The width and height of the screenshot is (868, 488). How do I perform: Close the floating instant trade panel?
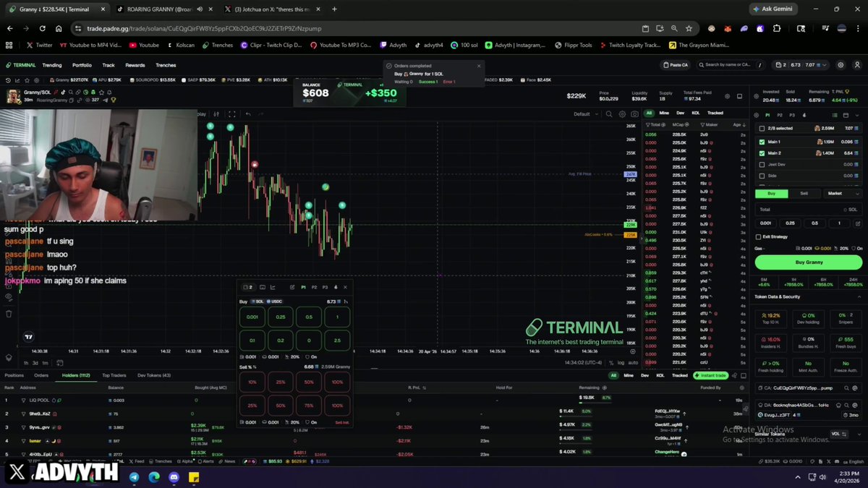pos(345,287)
